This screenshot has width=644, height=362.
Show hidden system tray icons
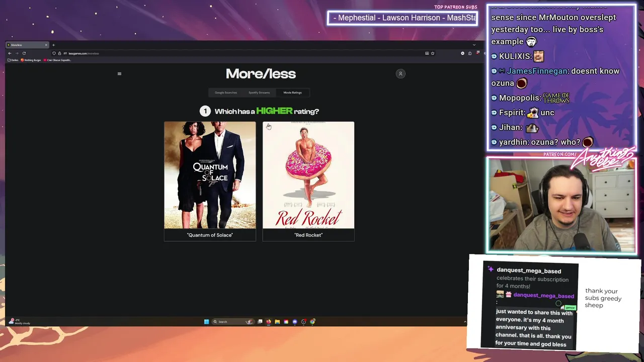(x=465, y=322)
